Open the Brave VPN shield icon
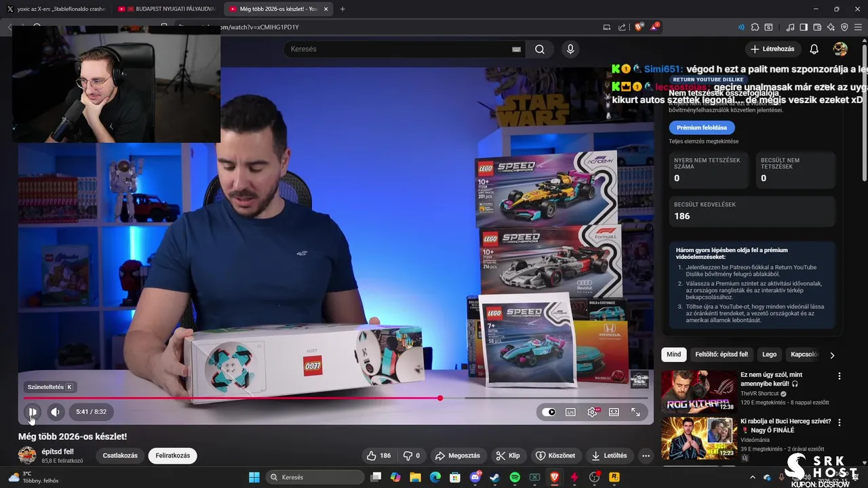This screenshot has height=488, width=868. [844, 27]
